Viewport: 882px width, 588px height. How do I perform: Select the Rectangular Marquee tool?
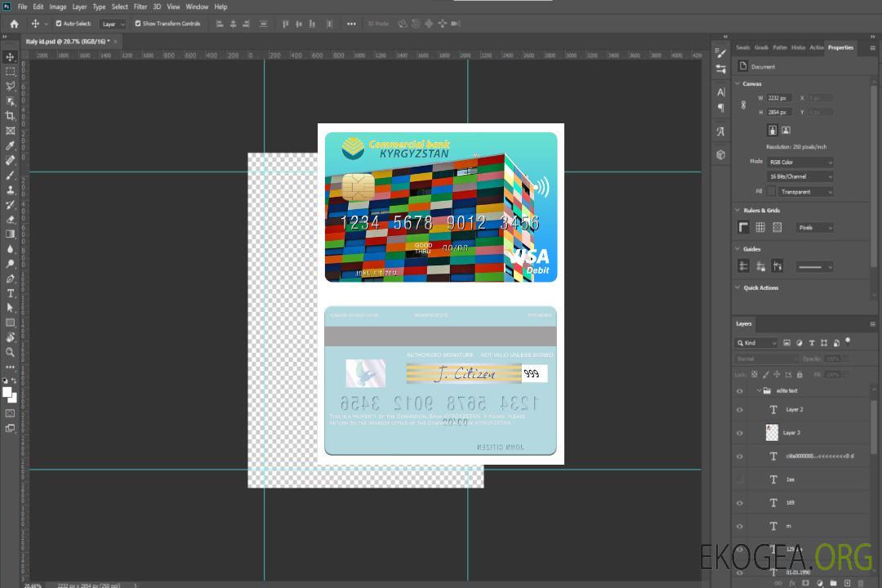tap(10, 72)
